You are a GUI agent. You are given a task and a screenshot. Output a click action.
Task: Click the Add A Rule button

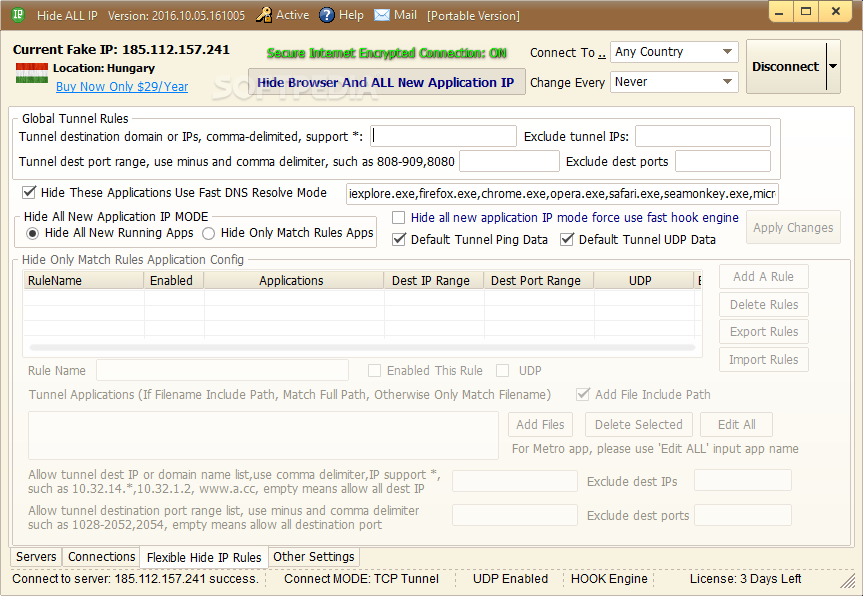click(x=763, y=277)
